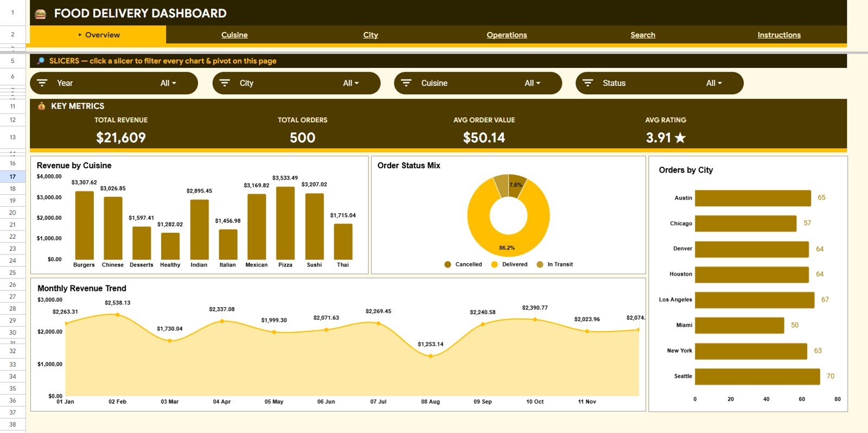Click the $2,895.45 label above Indian

[199, 191]
